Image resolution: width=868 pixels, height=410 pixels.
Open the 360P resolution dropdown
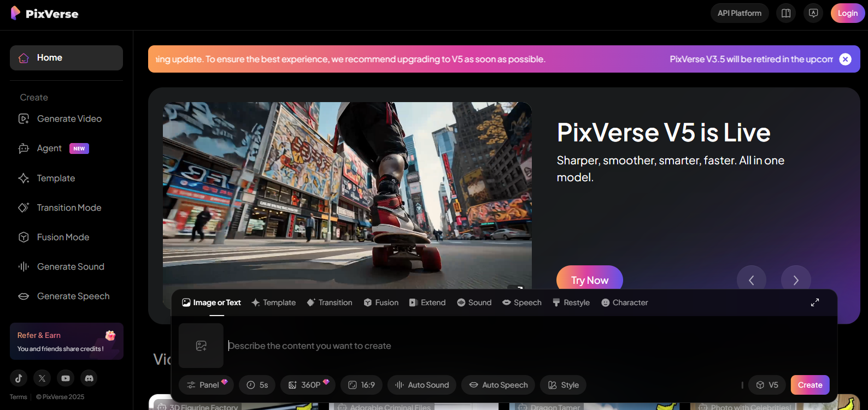(309, 385)
